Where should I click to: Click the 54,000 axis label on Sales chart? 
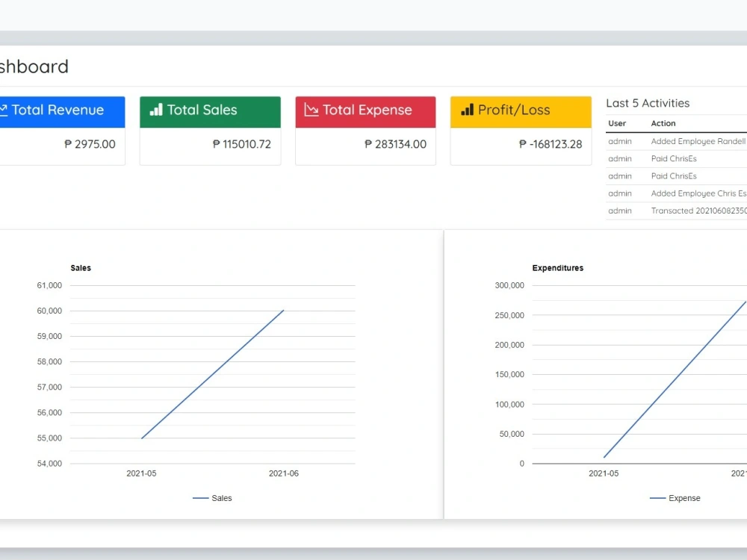(49, 464)
